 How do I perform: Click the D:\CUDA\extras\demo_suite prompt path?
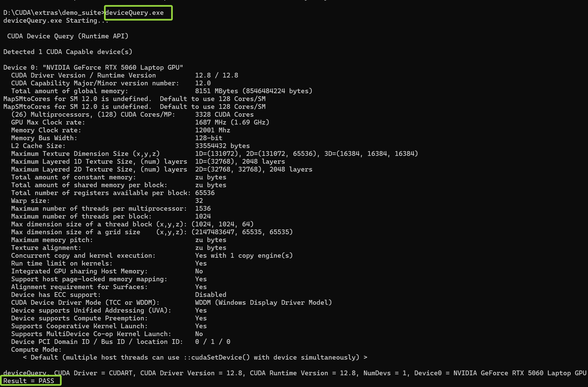point(52,13)
